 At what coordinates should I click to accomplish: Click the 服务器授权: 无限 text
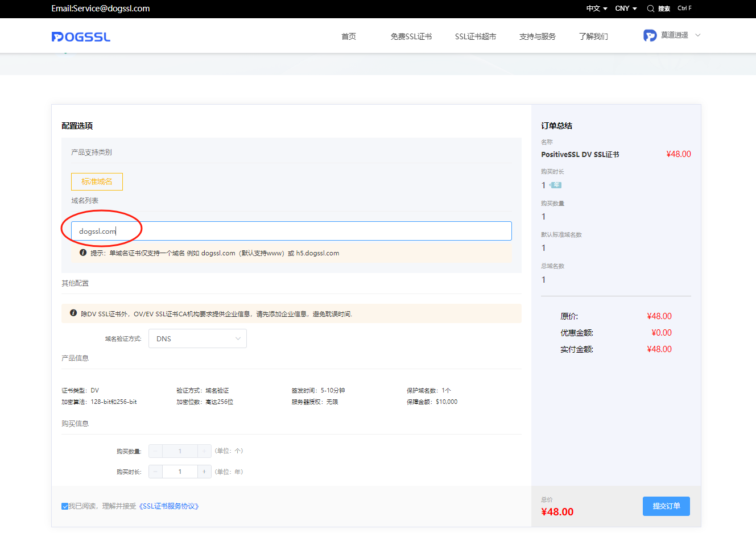pyautogui.click(x=315, y=402)
